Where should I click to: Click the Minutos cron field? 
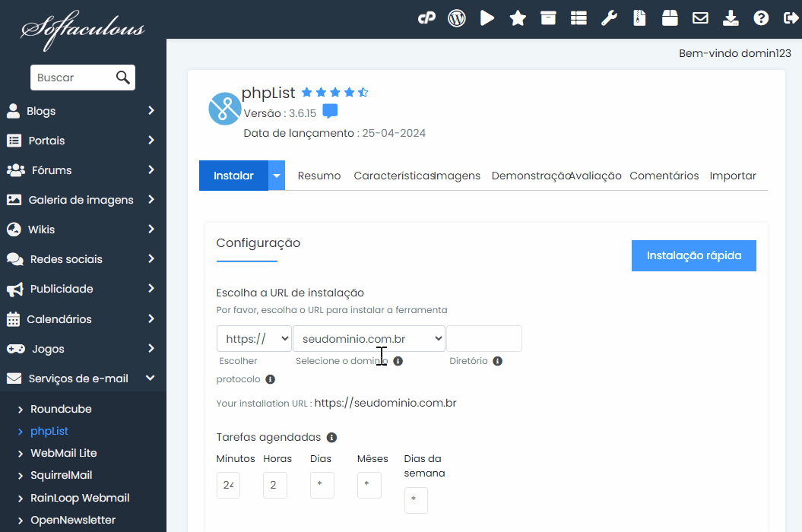tap(228, 485)
